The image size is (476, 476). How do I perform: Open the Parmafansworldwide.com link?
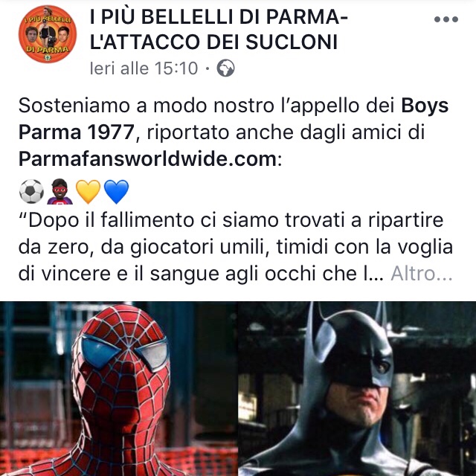(x=147, y=158)
